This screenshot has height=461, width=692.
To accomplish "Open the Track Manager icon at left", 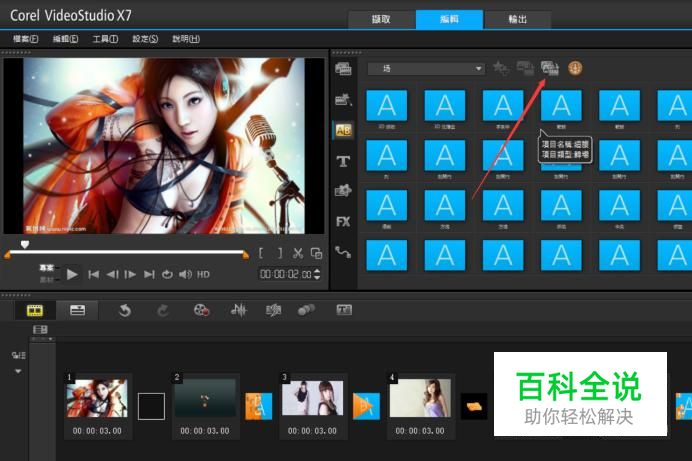I will pyautogui.click(x=19, y=355).
